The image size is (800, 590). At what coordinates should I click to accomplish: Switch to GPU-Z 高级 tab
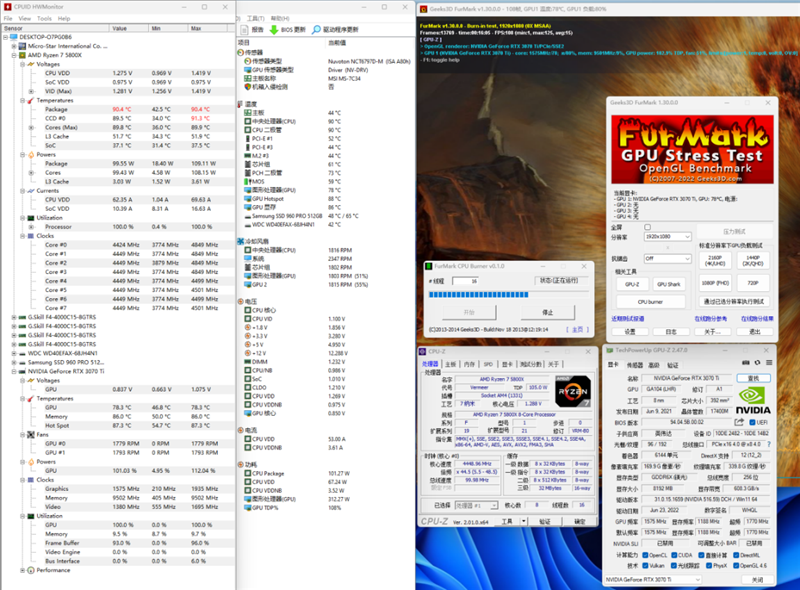654,365
